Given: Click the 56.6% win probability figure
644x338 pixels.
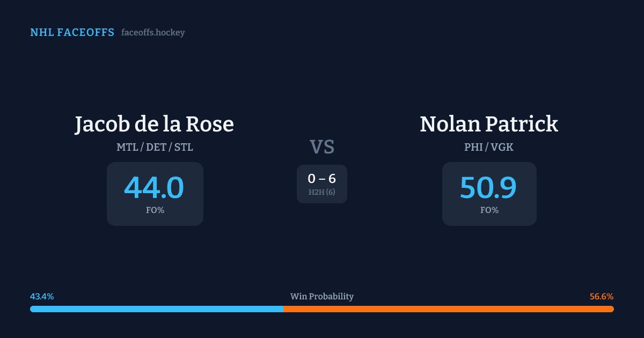Looking at the screenshot, I should (x=602, y=297).
